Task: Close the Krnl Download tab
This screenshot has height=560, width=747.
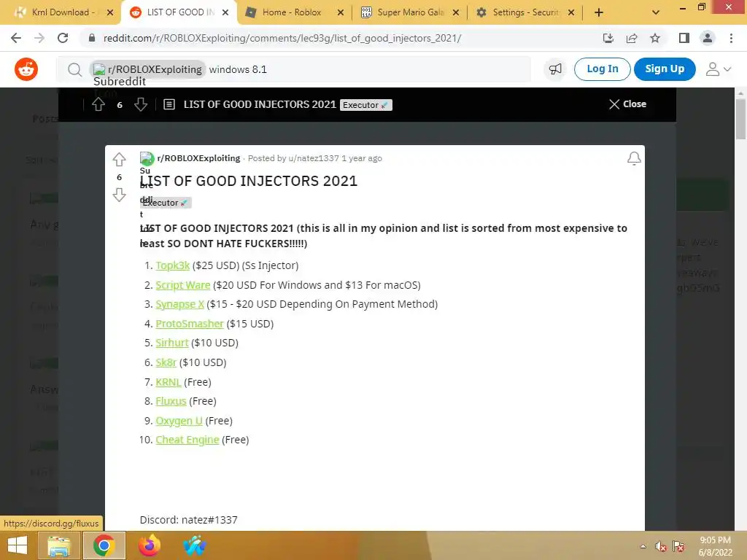Action: [110, 12]
